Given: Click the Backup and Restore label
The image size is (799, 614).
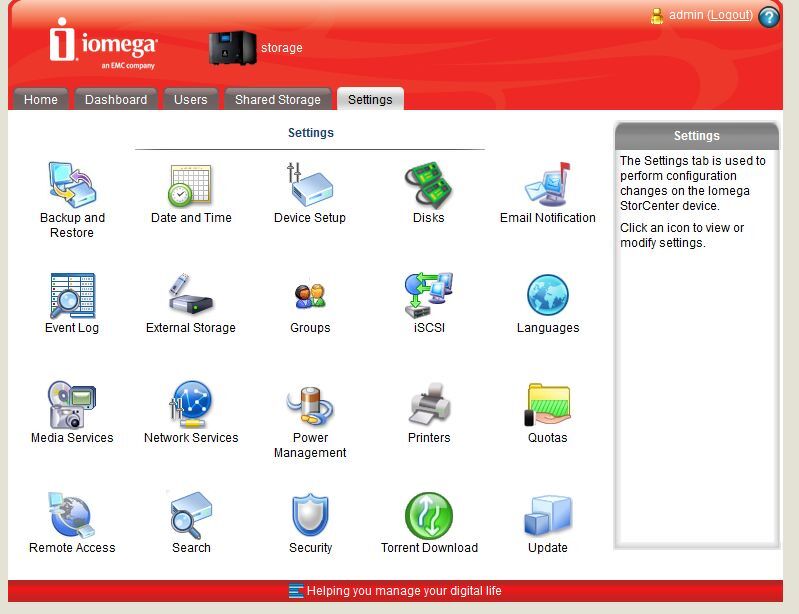Looking at the screenshot, I should click(72, 225).
